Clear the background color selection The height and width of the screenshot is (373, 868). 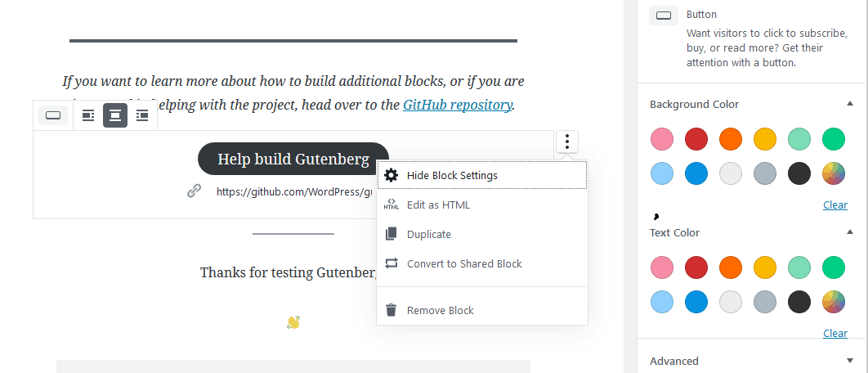[x=834, y=205]
